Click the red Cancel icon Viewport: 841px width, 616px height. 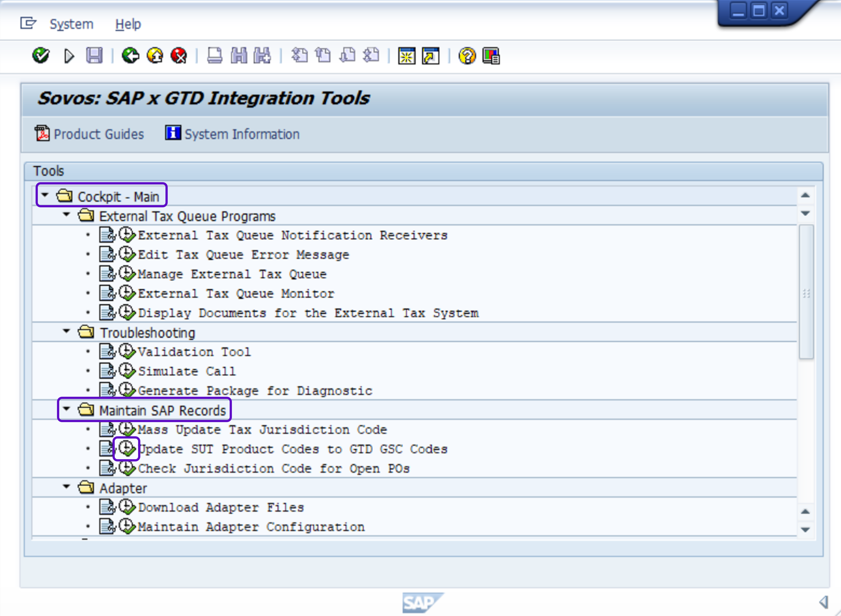point(179,56)
